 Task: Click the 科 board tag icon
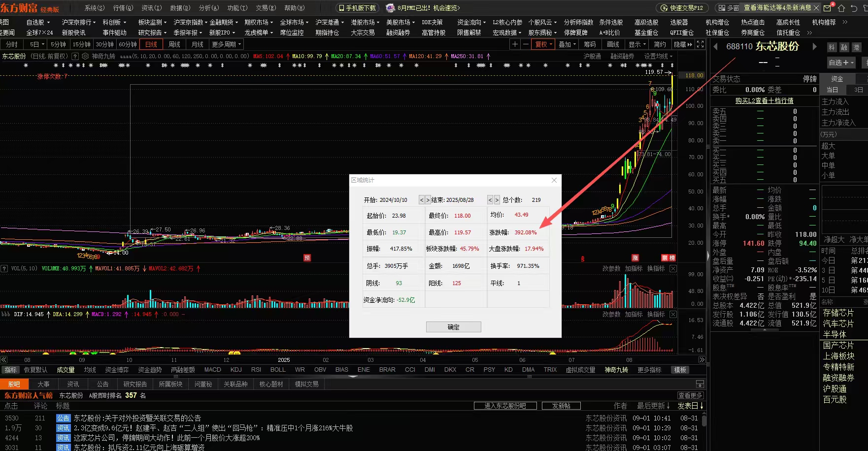832,47
